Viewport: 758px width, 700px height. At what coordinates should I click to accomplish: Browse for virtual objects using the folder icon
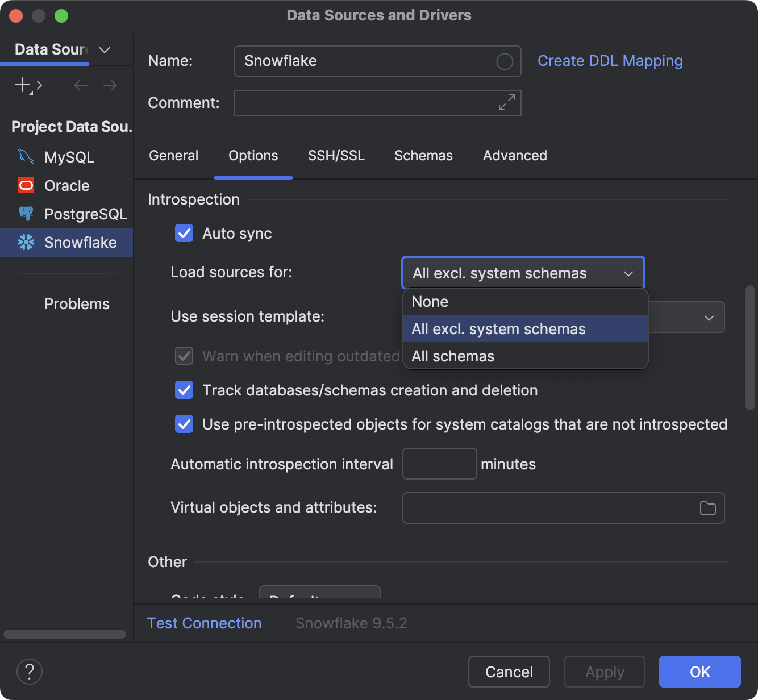[707, 508]
